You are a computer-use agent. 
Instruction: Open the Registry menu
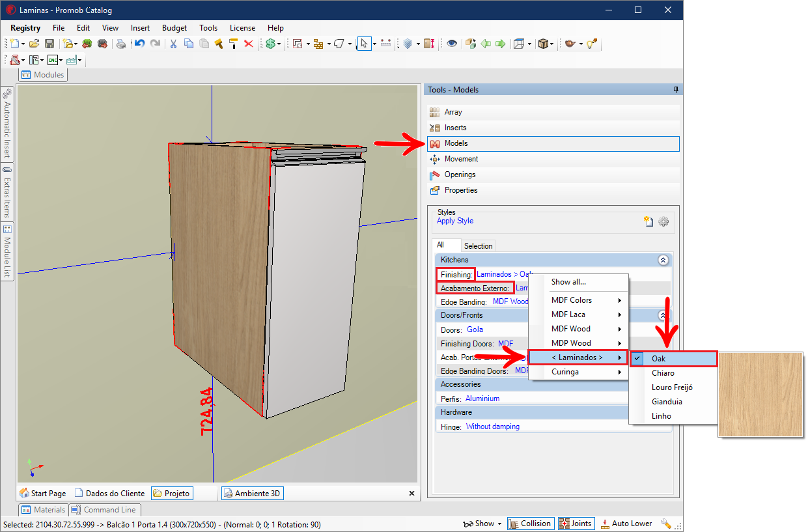click(25, 28)
